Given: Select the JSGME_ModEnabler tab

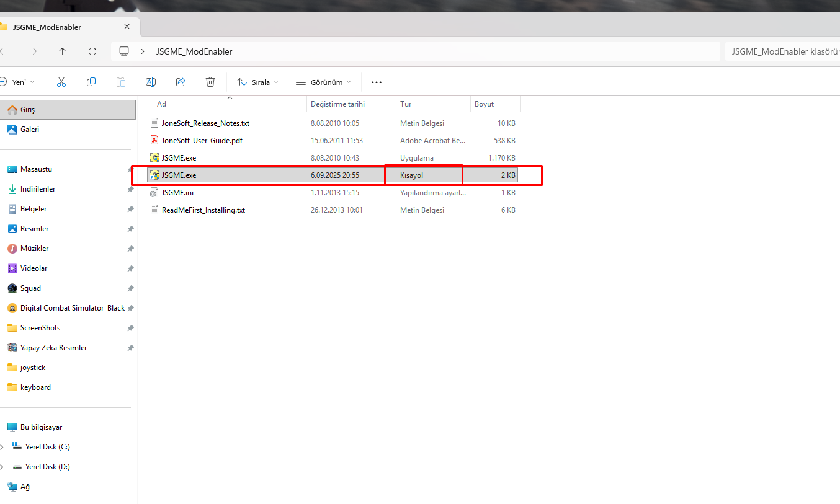Looking at the screenshot, I should [x=47, y=27].
